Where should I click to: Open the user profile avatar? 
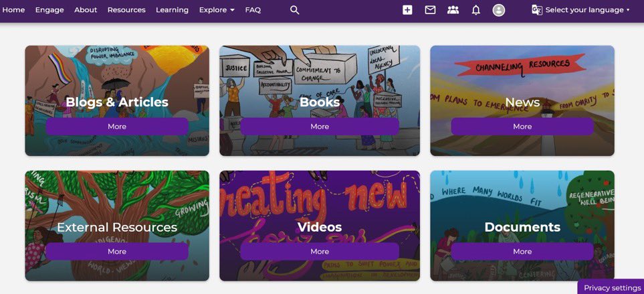tap(499, 10)
